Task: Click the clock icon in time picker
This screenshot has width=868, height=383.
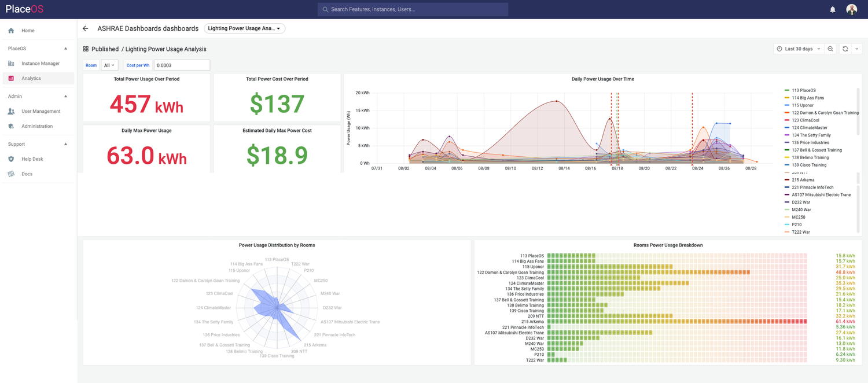Action: point(779,49)
